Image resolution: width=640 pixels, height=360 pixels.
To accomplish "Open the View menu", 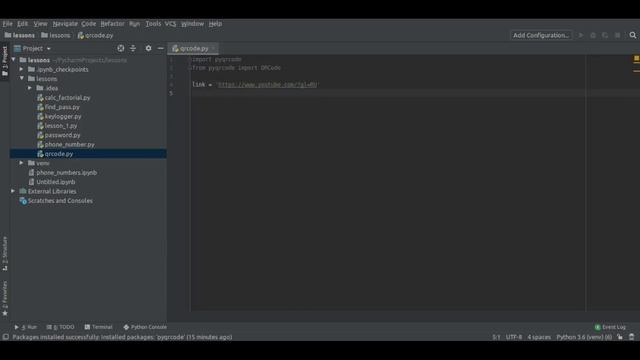I will point(40,24).
